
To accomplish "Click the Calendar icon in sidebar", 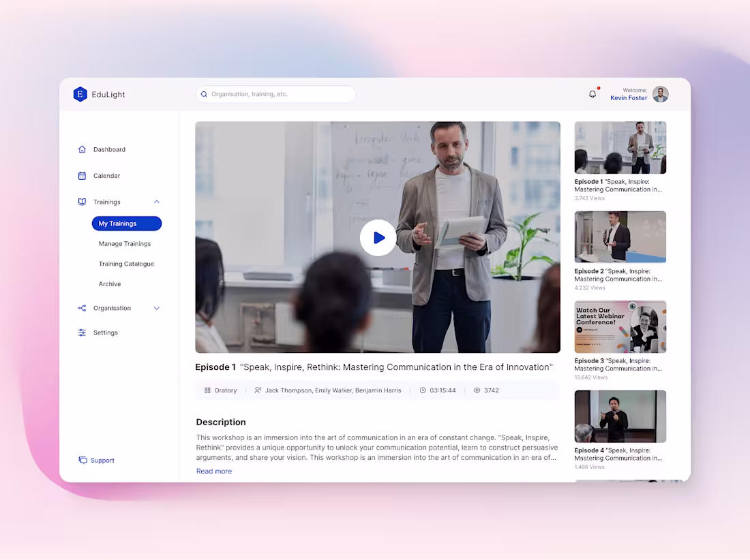I will pyautogui.click(x=82, y=175).
